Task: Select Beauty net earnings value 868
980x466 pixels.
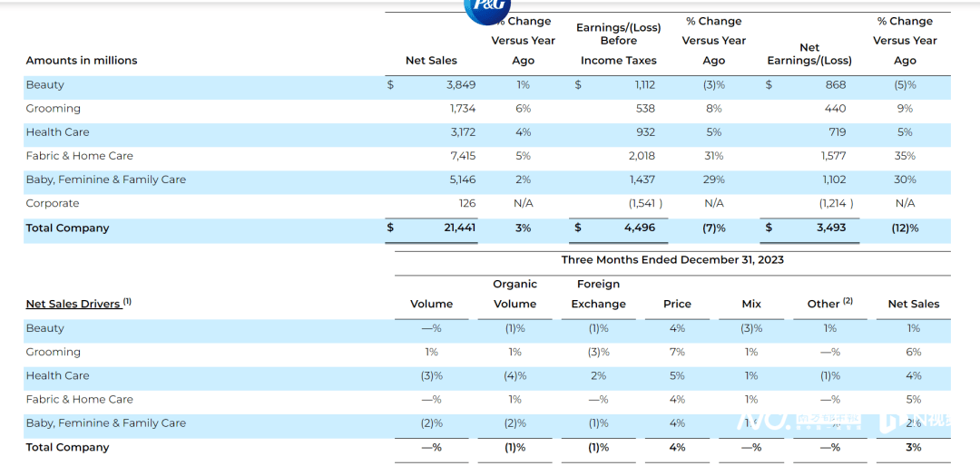Action: click(x=836, y=85)
